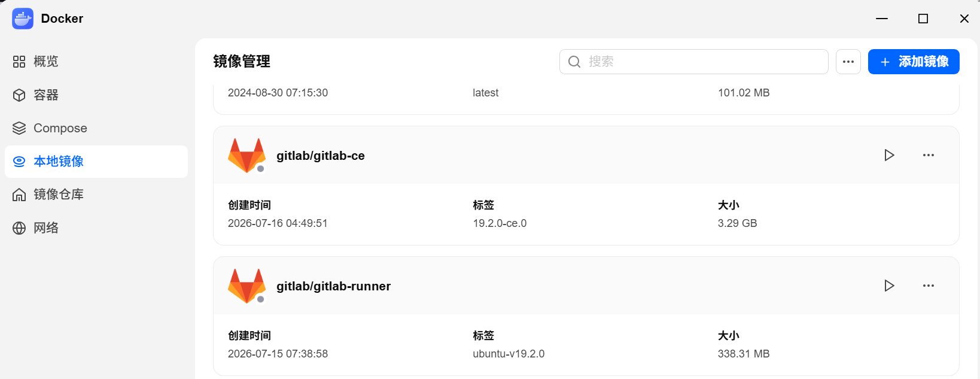Click the latest tag text
The width and height of the screenshot is (980, 379).
[485, 93]
